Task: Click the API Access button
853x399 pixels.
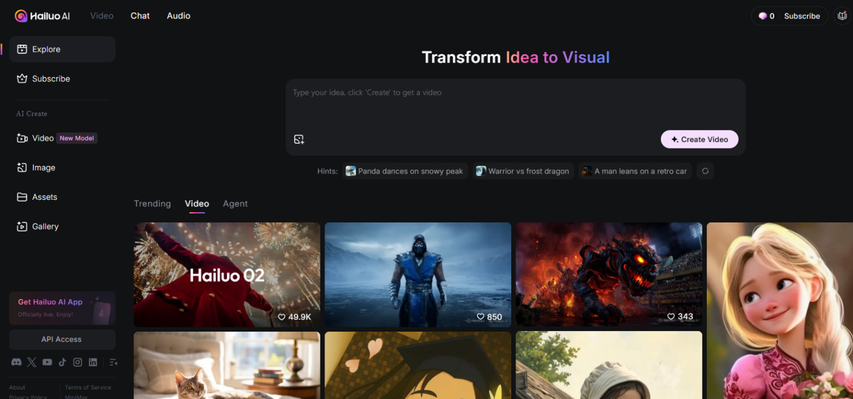Action: point(62,339)
